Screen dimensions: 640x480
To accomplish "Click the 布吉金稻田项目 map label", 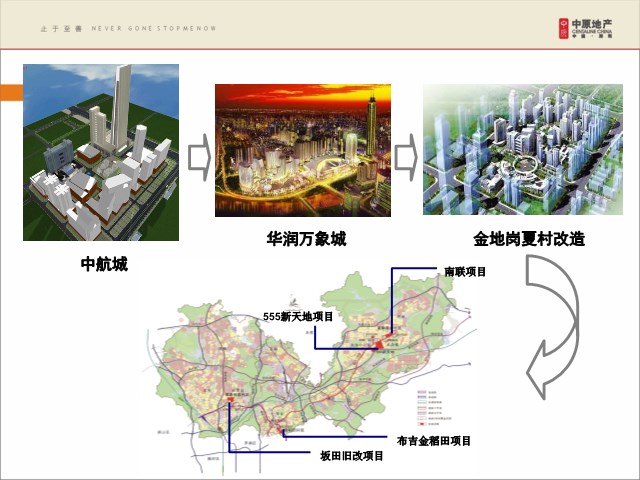I will click(x=434, y=441).
